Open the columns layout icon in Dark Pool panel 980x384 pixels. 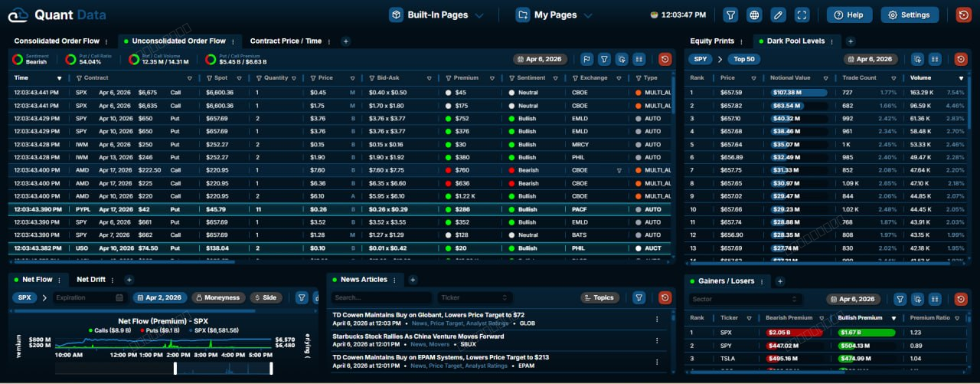pos(935,59)
